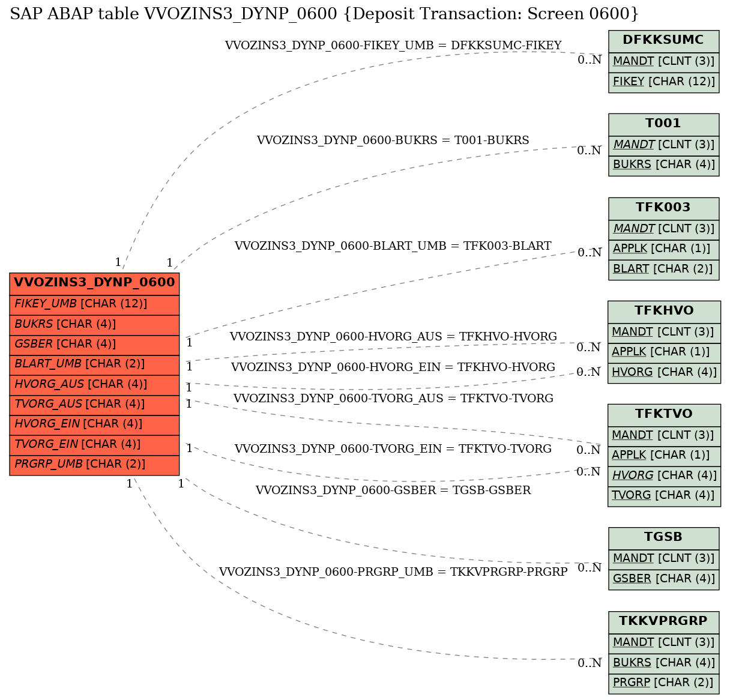
Task: Select the GSBER [CHAR (4)] field in main table
Action: (94, 344)
